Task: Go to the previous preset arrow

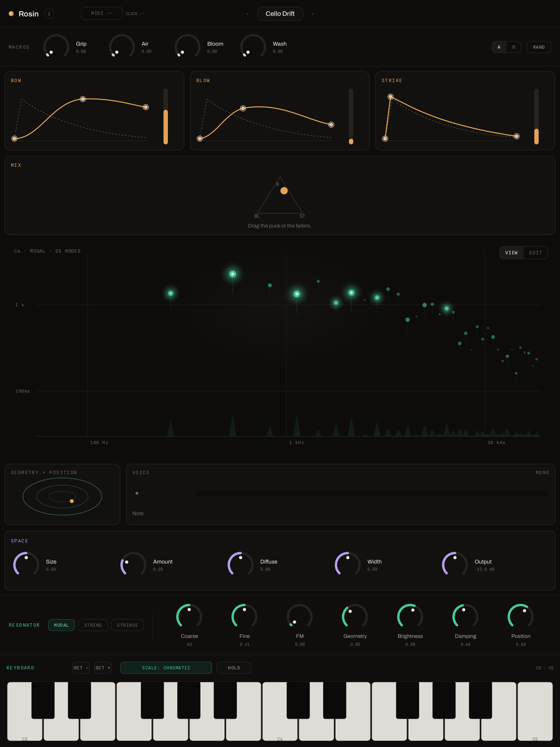Action: 247,14
